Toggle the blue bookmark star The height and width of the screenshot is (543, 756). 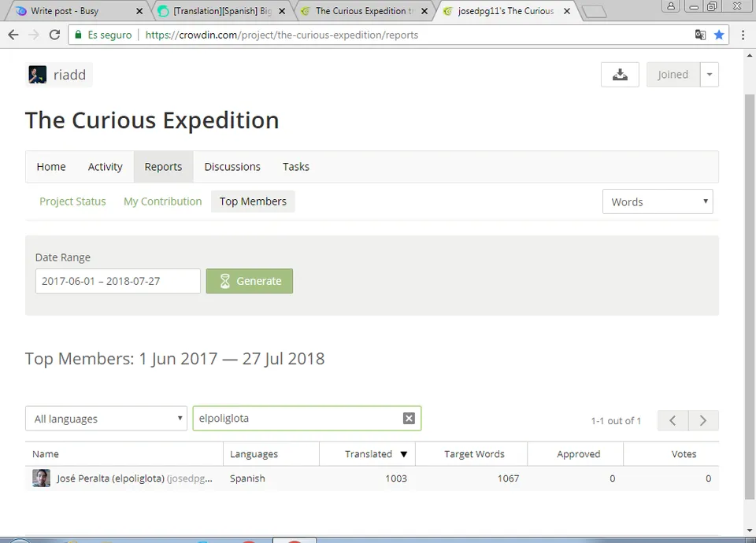coord(719,35)
